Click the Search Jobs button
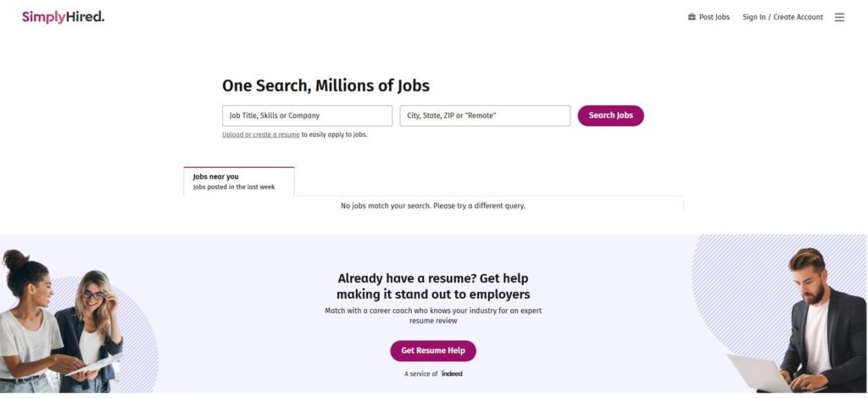The height and width of the screenshot is (398, 868). coord(610,116)
